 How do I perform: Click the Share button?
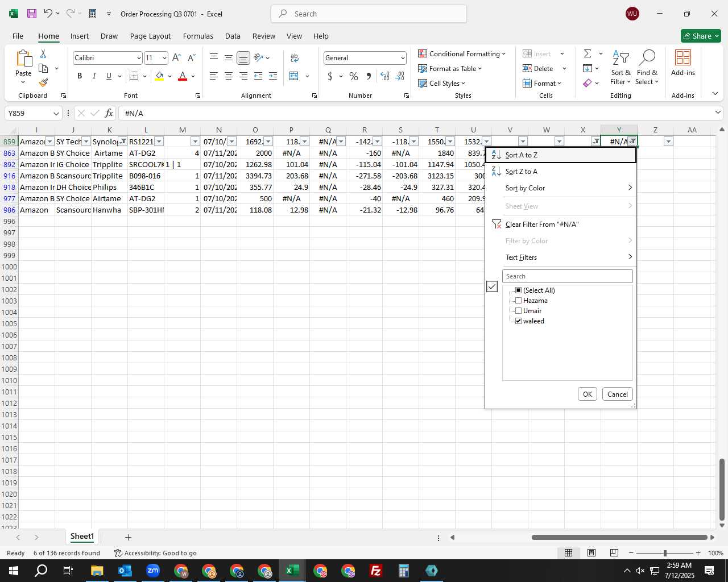701,36
